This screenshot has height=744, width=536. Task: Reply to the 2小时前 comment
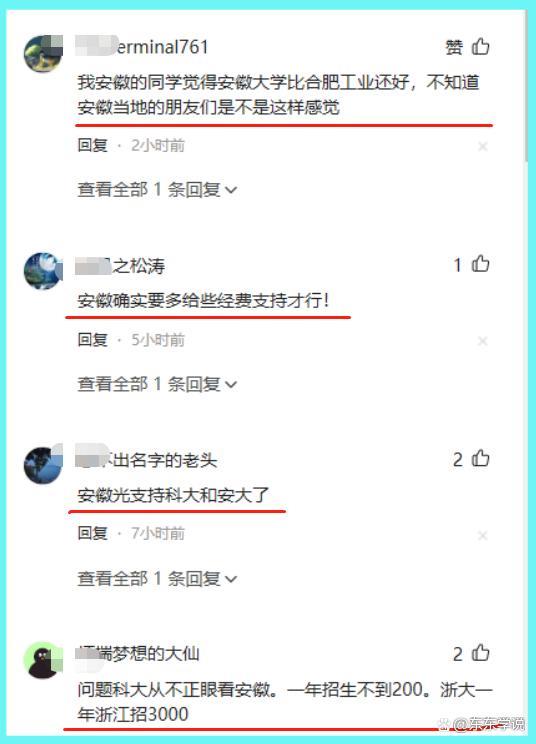[x=93, y=145]
